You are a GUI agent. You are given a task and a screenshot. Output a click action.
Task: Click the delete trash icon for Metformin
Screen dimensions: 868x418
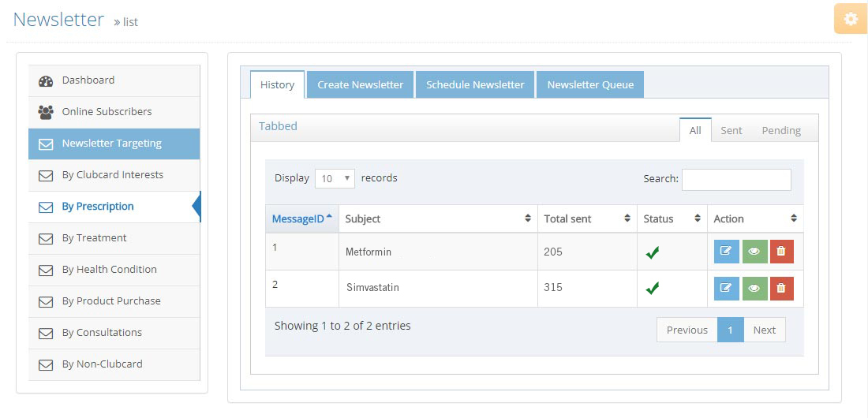click(781, 252)
